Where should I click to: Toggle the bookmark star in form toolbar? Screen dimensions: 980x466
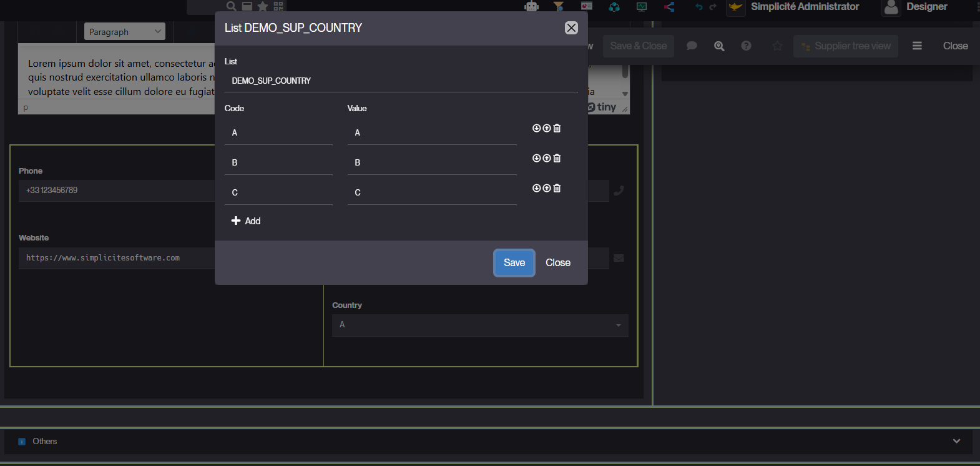click(x=777, y=46)
